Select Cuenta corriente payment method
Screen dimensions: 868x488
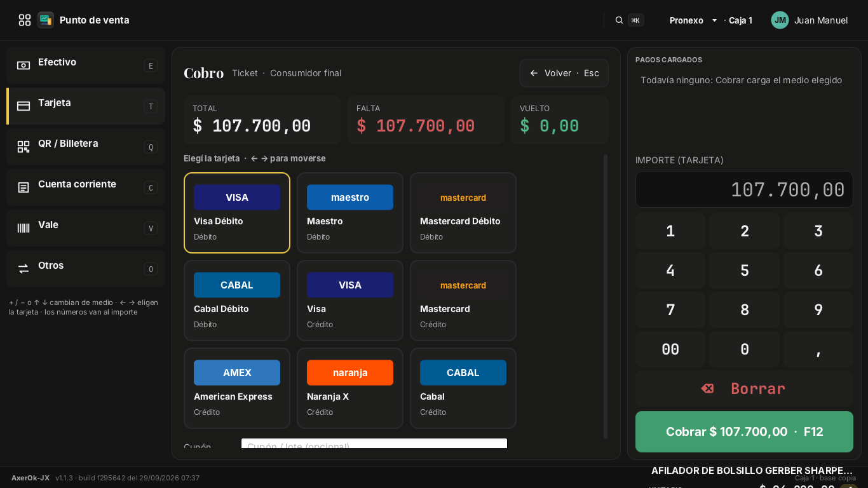86,187
